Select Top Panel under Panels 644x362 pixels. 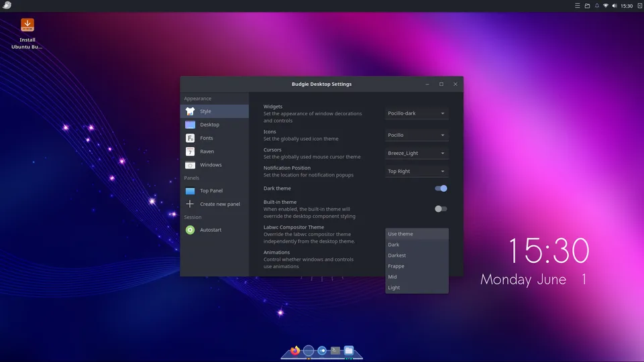pyautogui.click(x=215, y=191)
